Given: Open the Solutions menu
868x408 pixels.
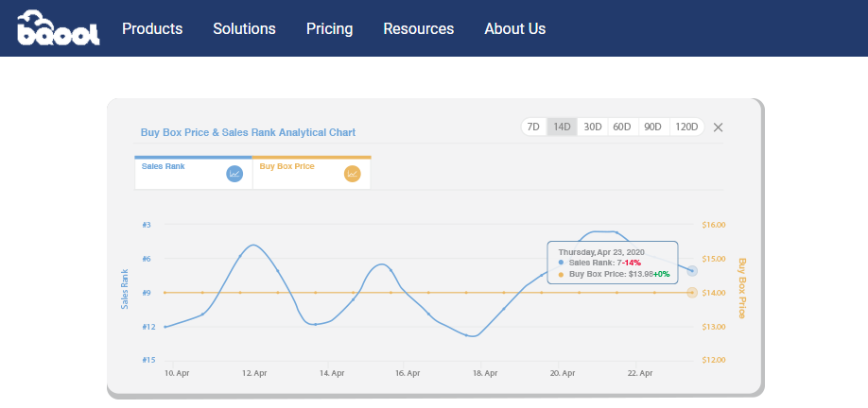Looking at the screenshot, I should (x=244, y=29).
